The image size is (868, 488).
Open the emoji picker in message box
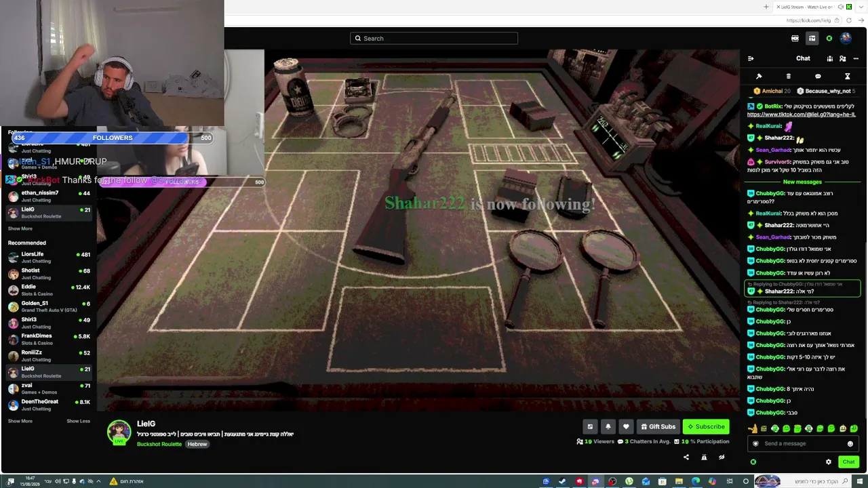click(x=850, y=444)
